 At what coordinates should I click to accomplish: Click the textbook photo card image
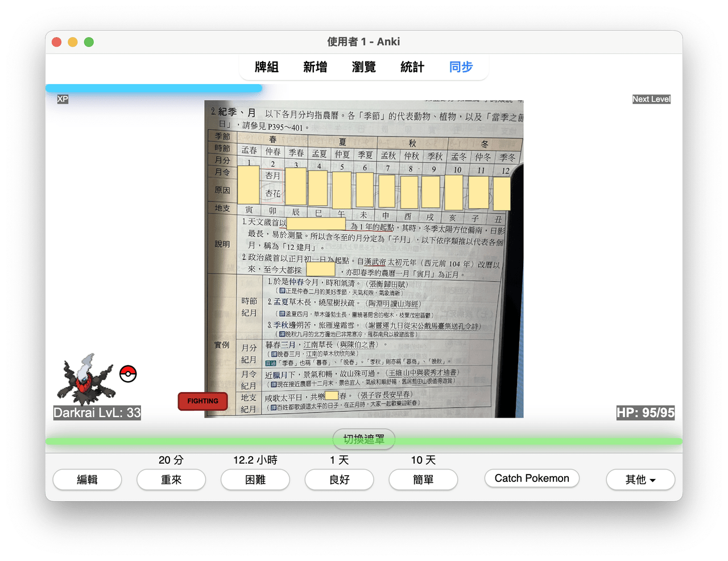coord(364,259)
